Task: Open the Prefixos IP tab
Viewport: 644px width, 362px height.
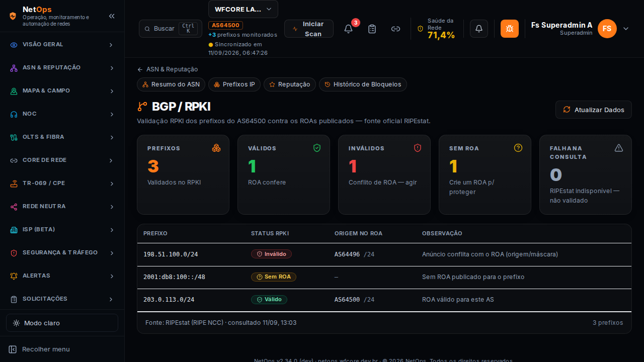Action: (234, 84)
